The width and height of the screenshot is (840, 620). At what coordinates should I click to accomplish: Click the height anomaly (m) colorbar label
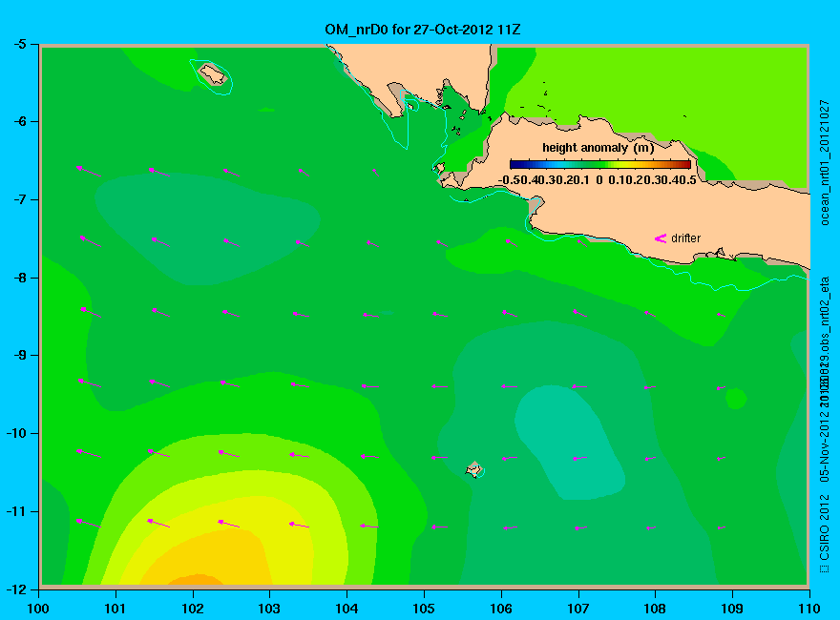click(x=598, y=148)
